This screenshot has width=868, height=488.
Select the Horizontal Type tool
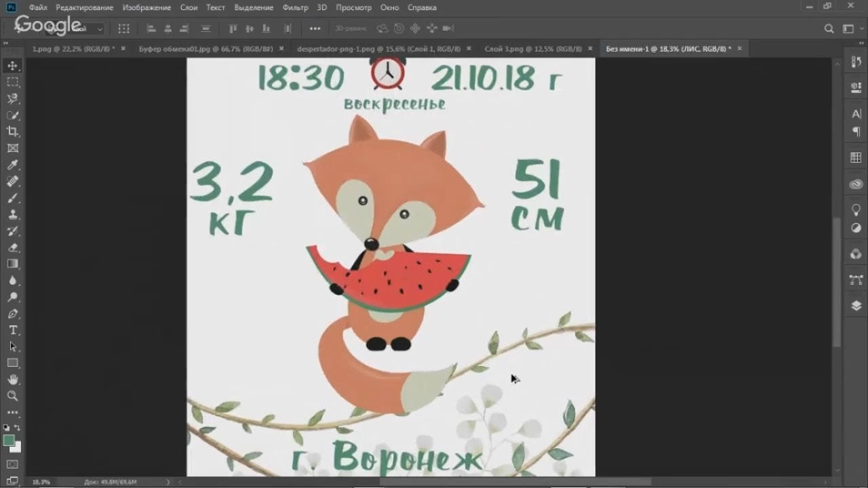point(13,330)
